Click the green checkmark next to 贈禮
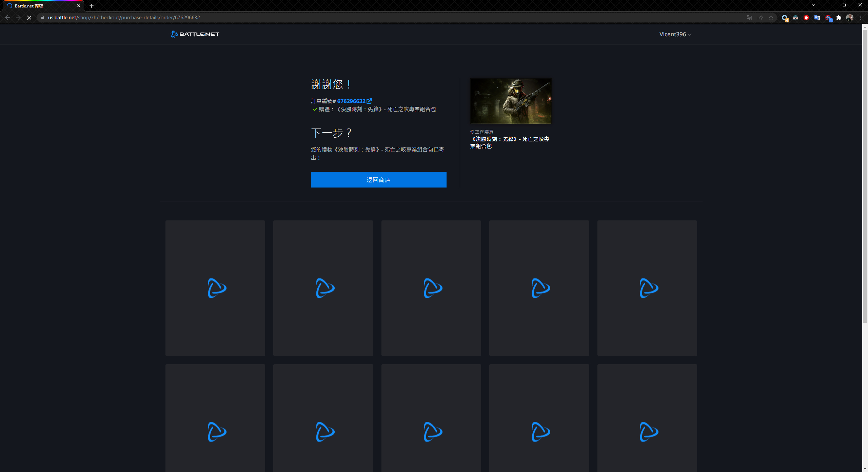The height and width of the screenshot is (472, 868). click(x=315, y=109)
